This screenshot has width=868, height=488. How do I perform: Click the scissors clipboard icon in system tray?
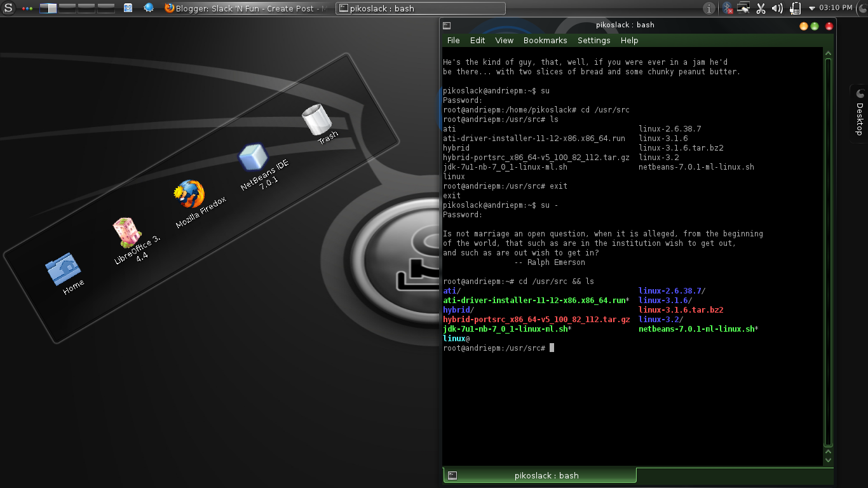761,8
